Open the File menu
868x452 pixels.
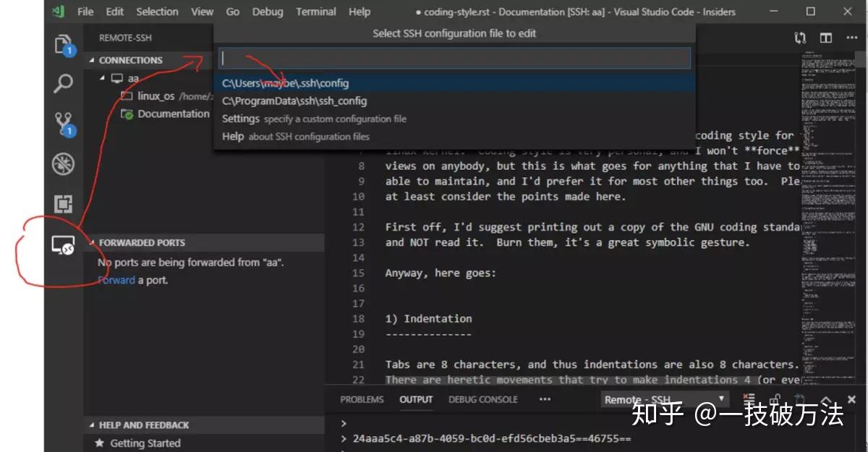point(85,12)
